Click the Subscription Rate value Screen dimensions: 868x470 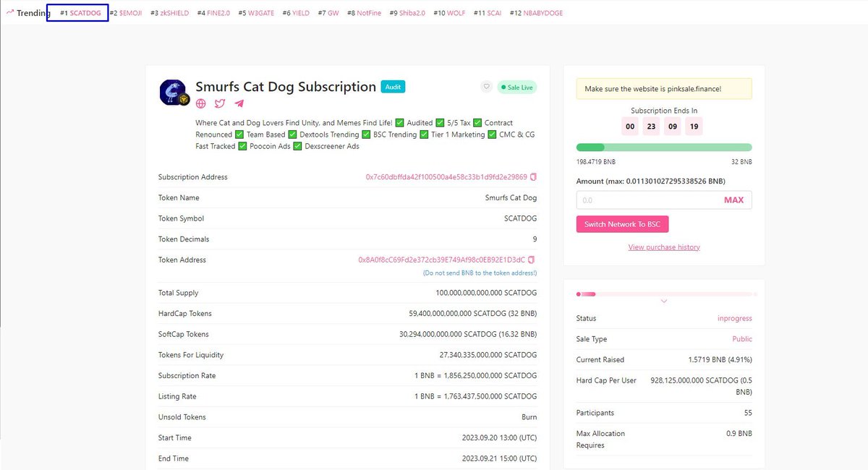pos(475,376)
